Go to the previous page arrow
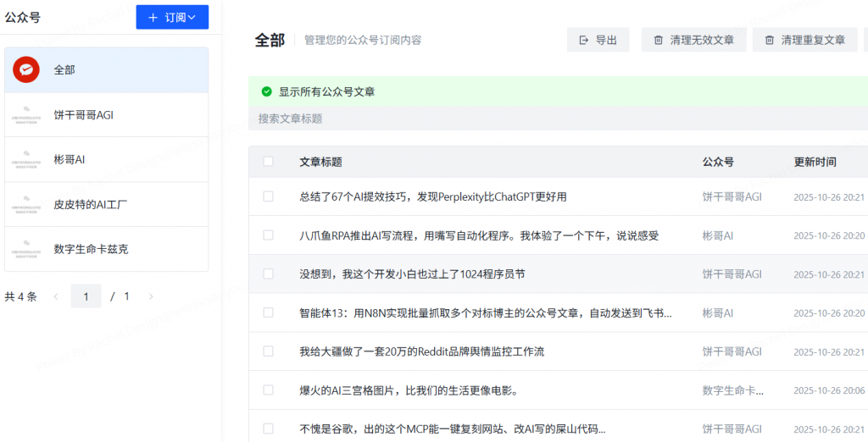Screen dimensions: 868x442 tap(56, 296)
